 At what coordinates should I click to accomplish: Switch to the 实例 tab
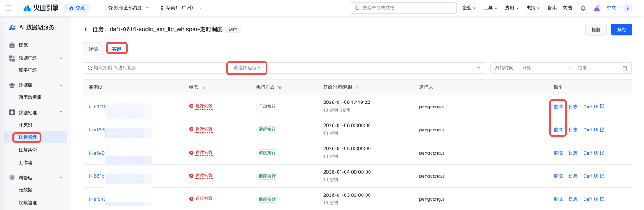pos(117,49)
